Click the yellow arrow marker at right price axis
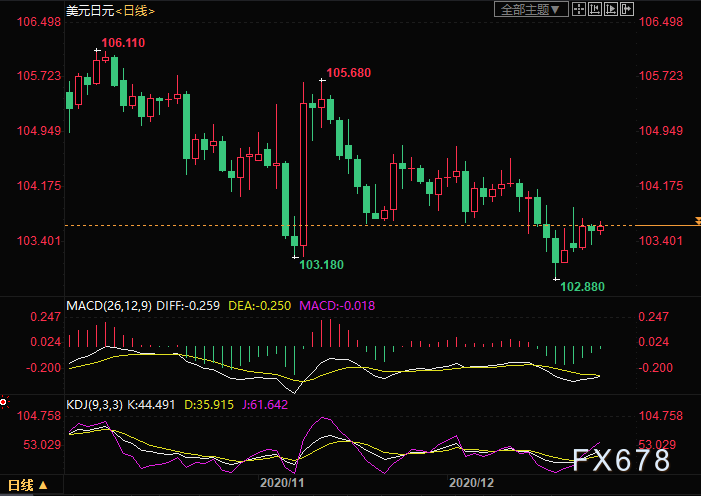The image size is (701, 496). [x=697, y=220]
